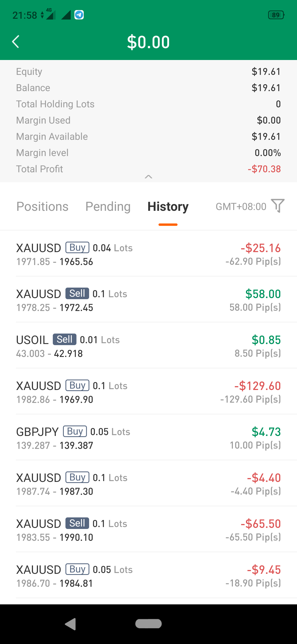Open the Telegram notification icon in status bar
Viewport: 297px width, 644px height.
coord(79,15)
